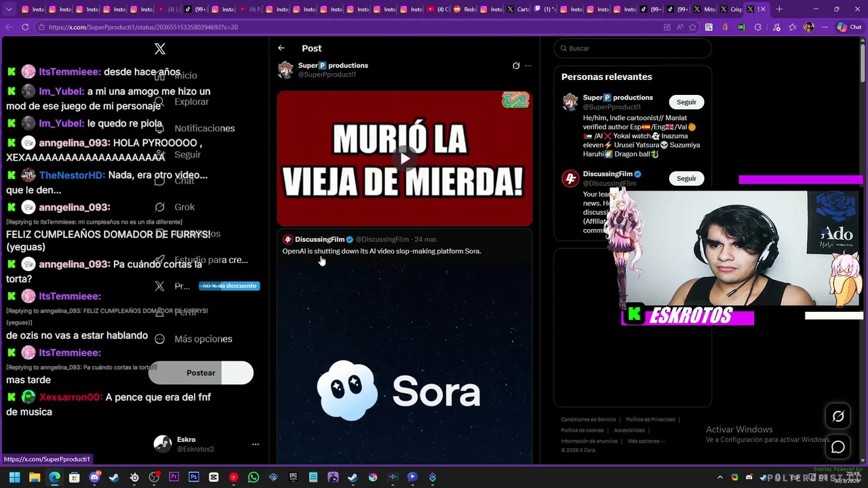Open File Explorer from the taskbar
Viewport: 868px width, 488px height.
(35, 478)
